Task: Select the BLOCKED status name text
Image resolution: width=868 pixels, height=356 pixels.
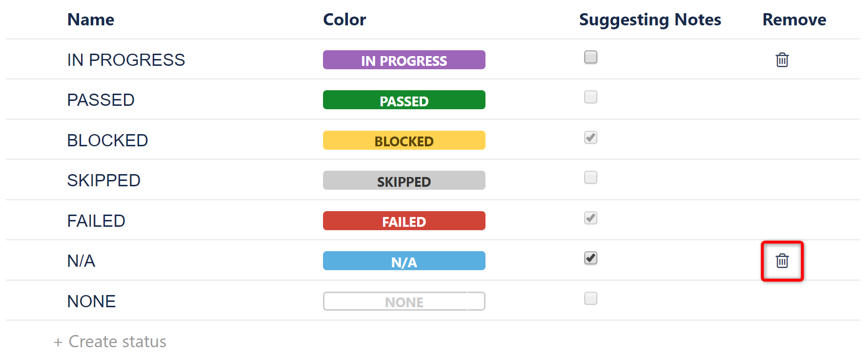Action: (x=107, y=140)
